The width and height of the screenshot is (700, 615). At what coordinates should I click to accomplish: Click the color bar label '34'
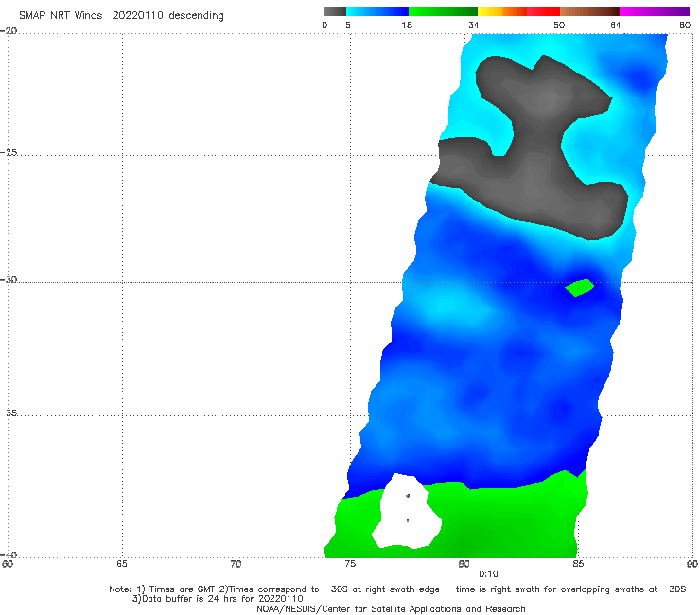pyautogui.click(x=474, y=26)
